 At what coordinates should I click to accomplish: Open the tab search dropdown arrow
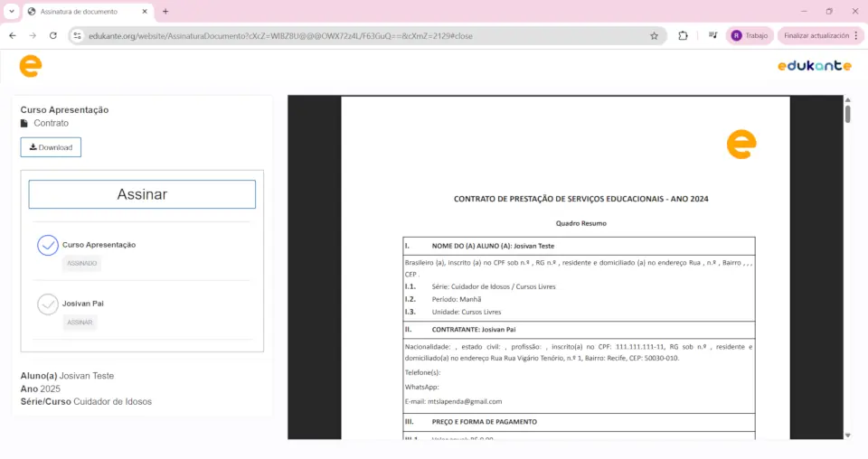12,11
